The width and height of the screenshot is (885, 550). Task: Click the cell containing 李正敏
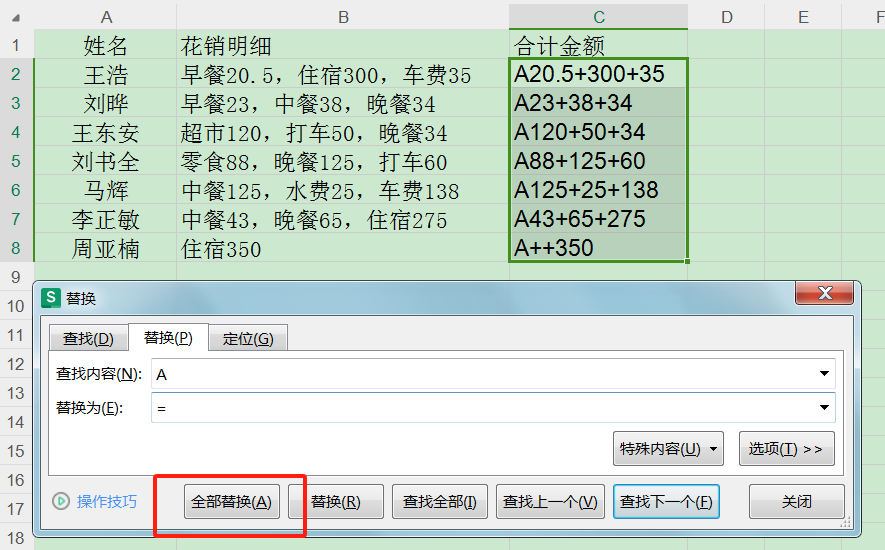pos(106,219)
